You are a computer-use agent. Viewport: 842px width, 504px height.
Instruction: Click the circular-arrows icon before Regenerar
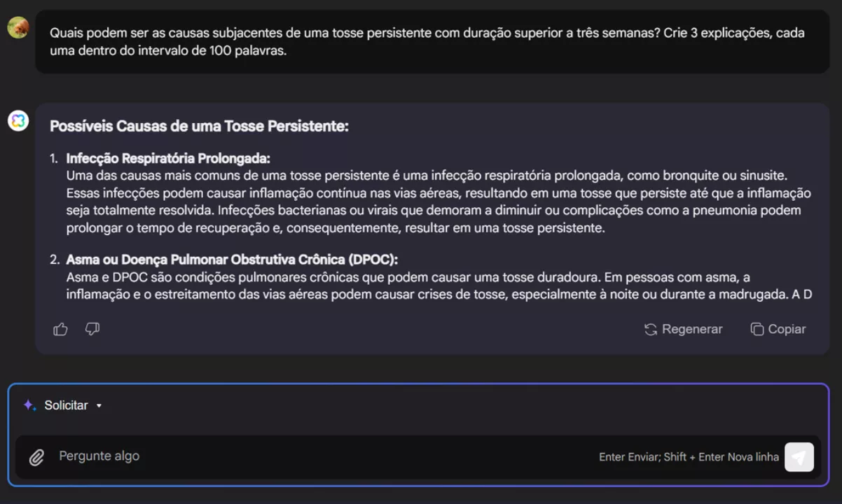click(x=650, y=329)
